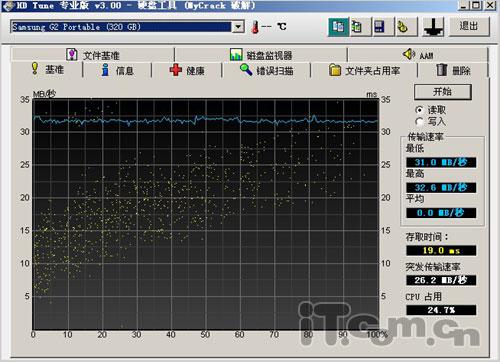Click the 开始 button
This screenshot has height=362, width=500.
click(443, 92)
